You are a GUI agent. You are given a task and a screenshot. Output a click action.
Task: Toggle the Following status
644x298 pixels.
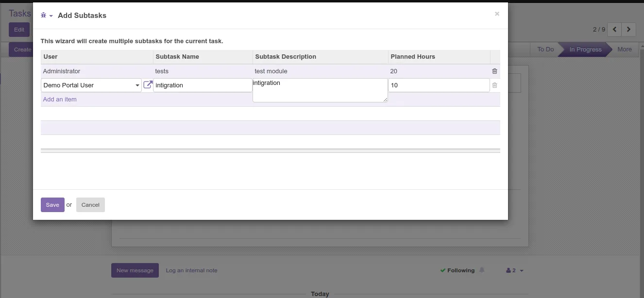(x=458, y=270)
